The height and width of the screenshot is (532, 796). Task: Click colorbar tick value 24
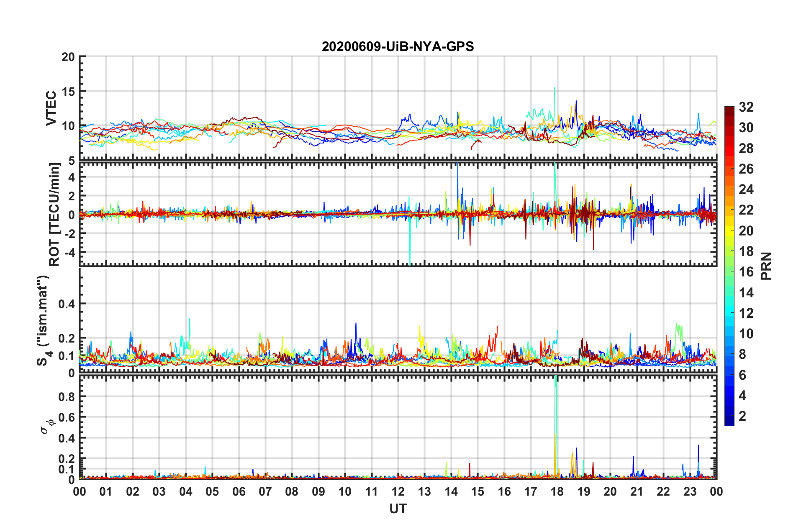(x=746, y=189)
